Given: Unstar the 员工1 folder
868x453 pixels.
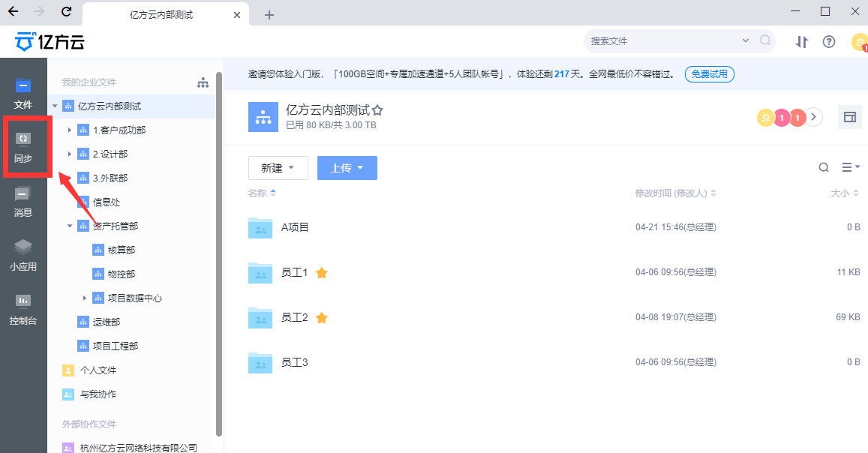Looking at the screenshot, I should (x=322, y=272).
